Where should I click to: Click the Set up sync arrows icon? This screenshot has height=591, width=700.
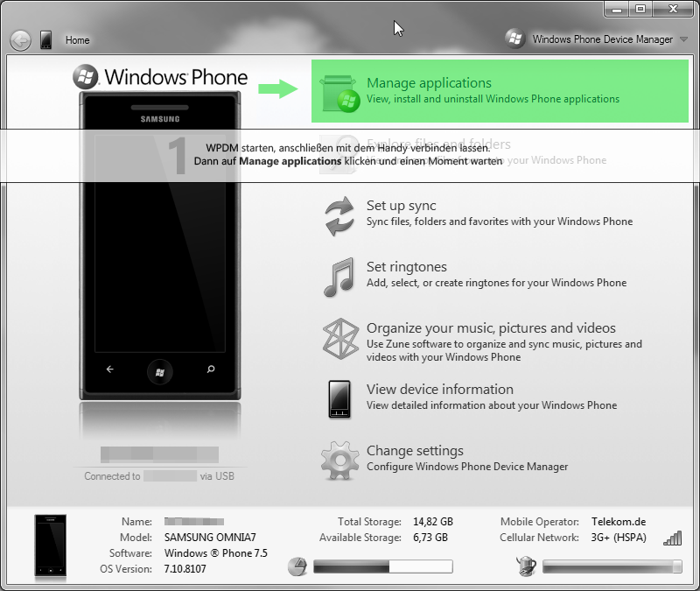point(339,216)
